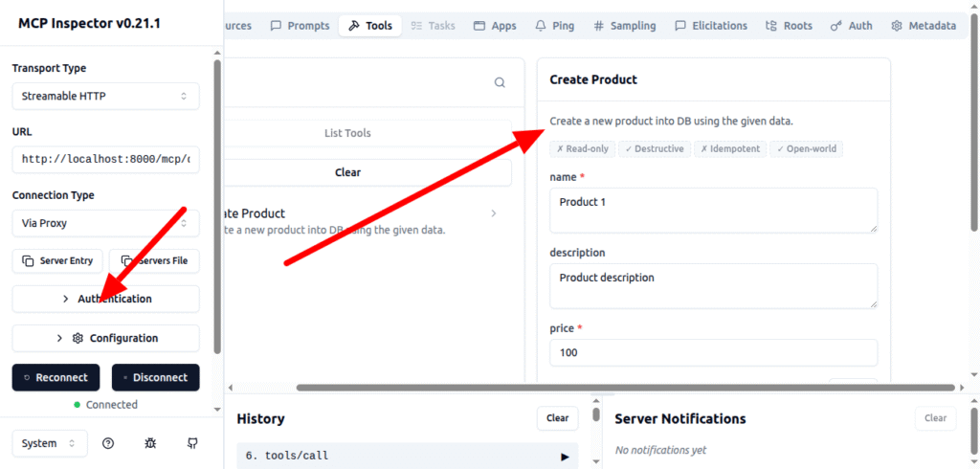Screen dimensions: 980x469
Task: Click the Idempotent annotation badge
Action: click(x=730, y=148)
